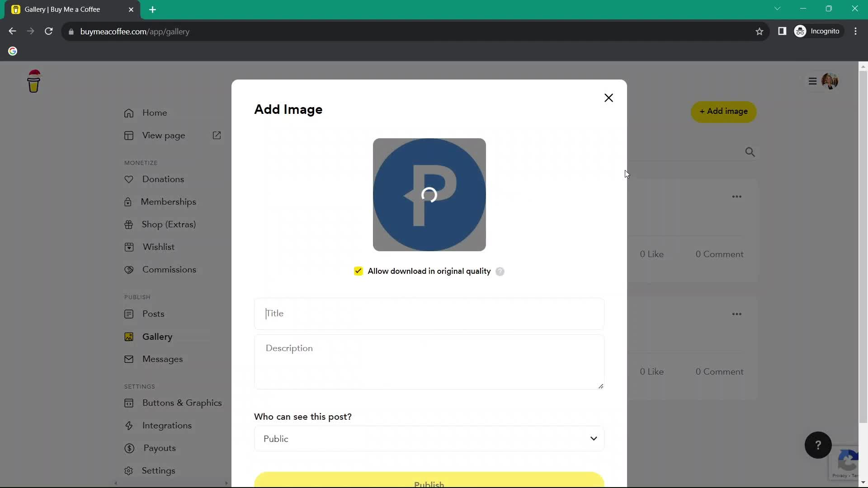This screenshot has height=488, width=868.
Task: Open the tab search dropdown arrow
Action: tap(778, 9)
